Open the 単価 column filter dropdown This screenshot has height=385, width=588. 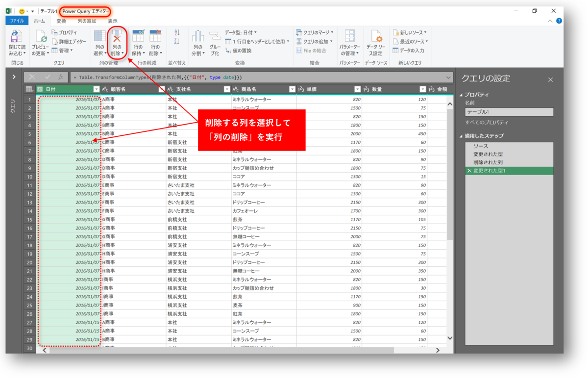[x=357, y=89]
